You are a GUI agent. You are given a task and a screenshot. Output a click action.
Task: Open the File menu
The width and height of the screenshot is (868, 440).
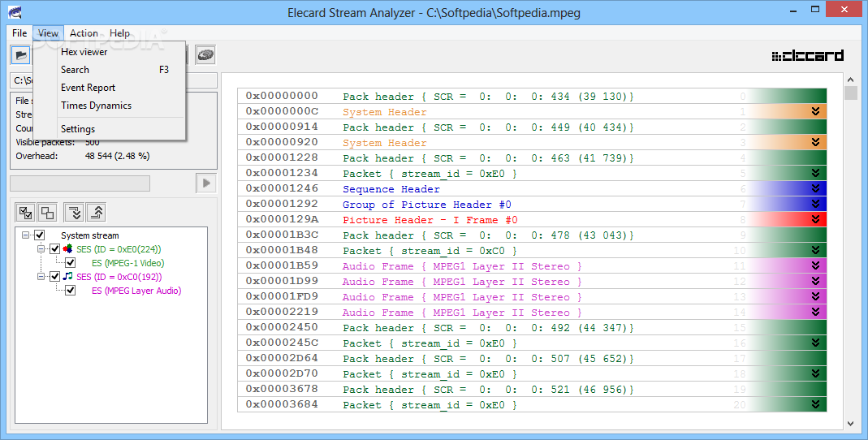[19, 33]
